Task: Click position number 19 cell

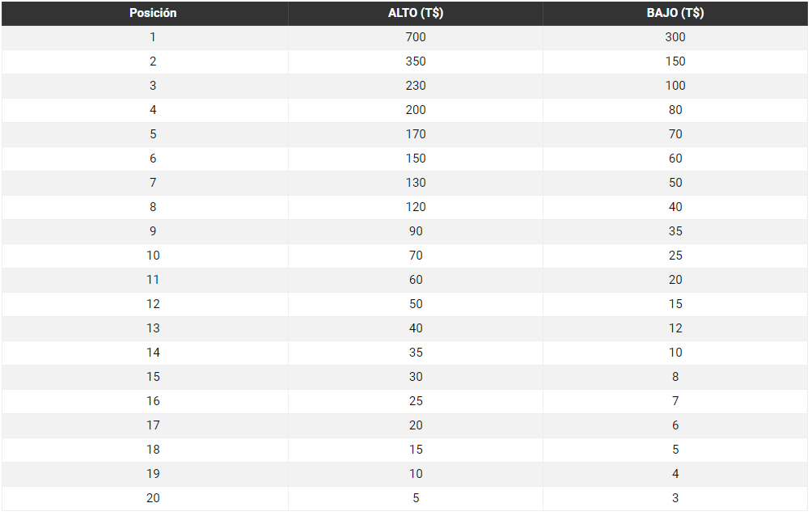Action: (x=153, y=474)
